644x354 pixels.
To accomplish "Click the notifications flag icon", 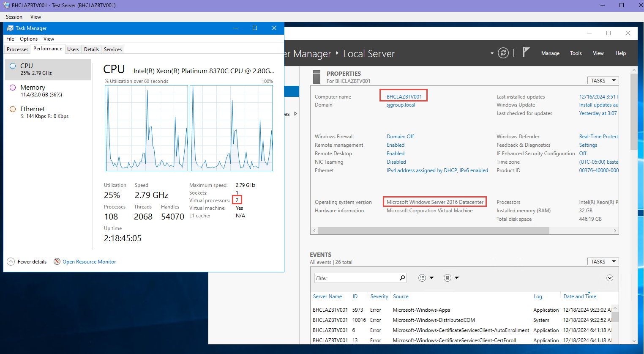I will (526, 52).
